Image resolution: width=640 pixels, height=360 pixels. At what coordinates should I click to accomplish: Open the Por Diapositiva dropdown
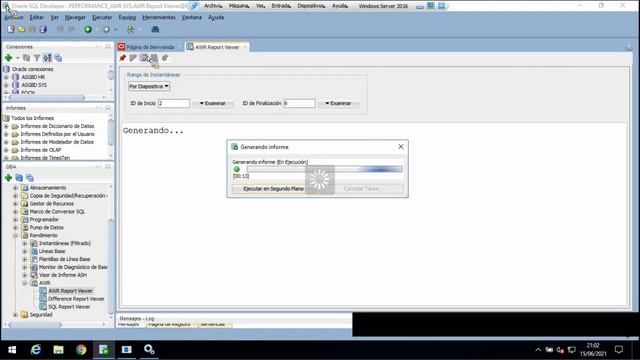point(149,87)
